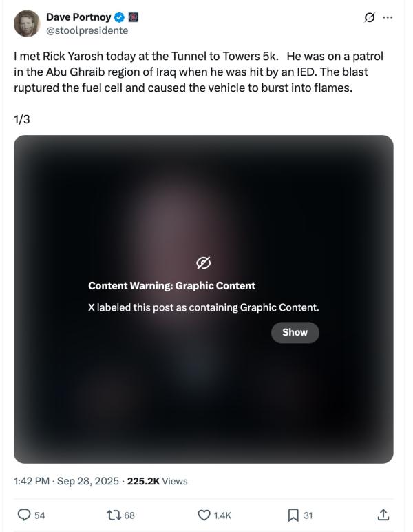This screenshot has height=532, width=413.
Task: View the 225.2K Views analytics
Action: (x=157, y=481)
